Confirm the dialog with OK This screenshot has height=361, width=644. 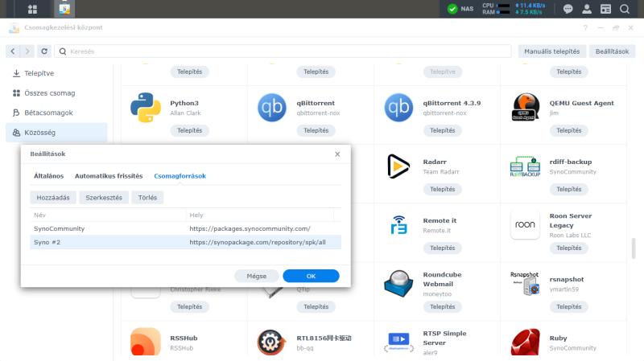311,276
